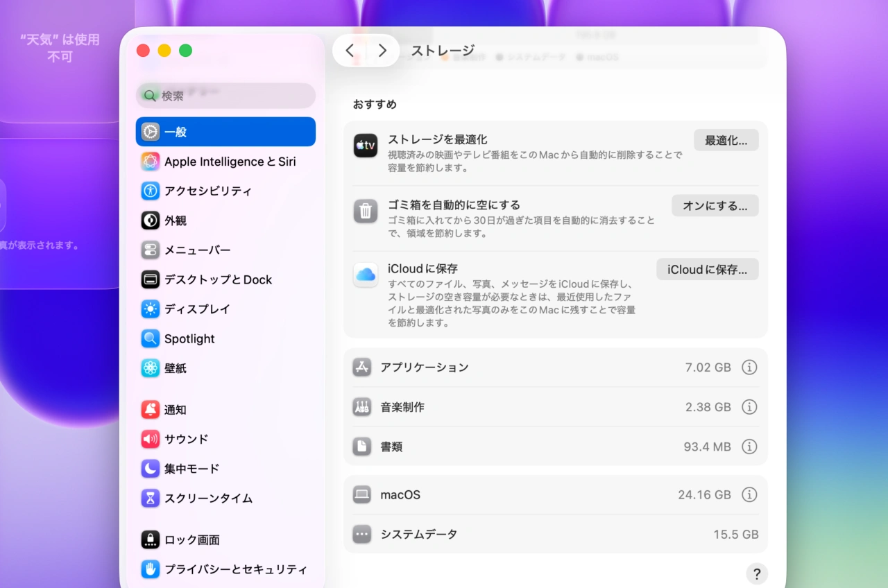Click the iCloud cloud icon
The height and width of the screenshot is (588, 888).
pos(366,275)
